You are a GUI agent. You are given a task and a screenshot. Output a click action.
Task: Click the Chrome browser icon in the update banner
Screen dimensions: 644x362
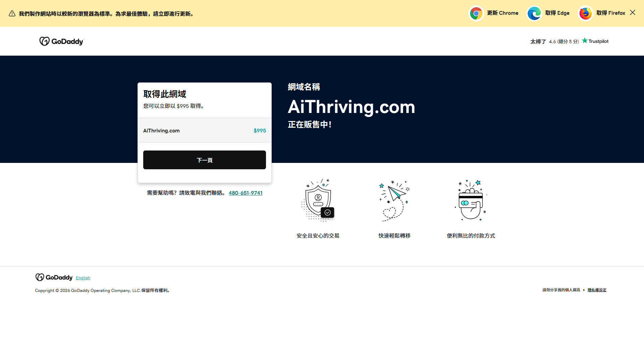(476, 13)
